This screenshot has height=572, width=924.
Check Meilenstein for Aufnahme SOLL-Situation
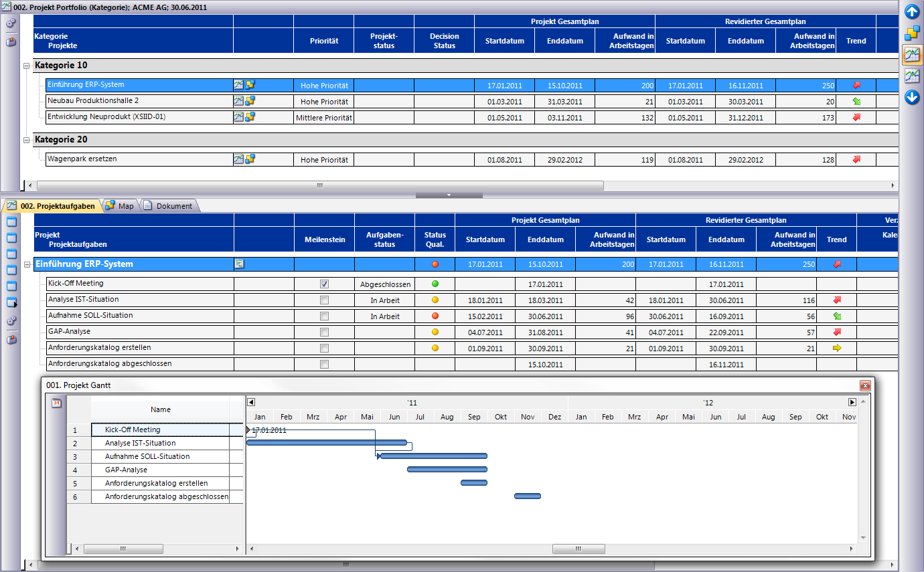tap(325, 316)
